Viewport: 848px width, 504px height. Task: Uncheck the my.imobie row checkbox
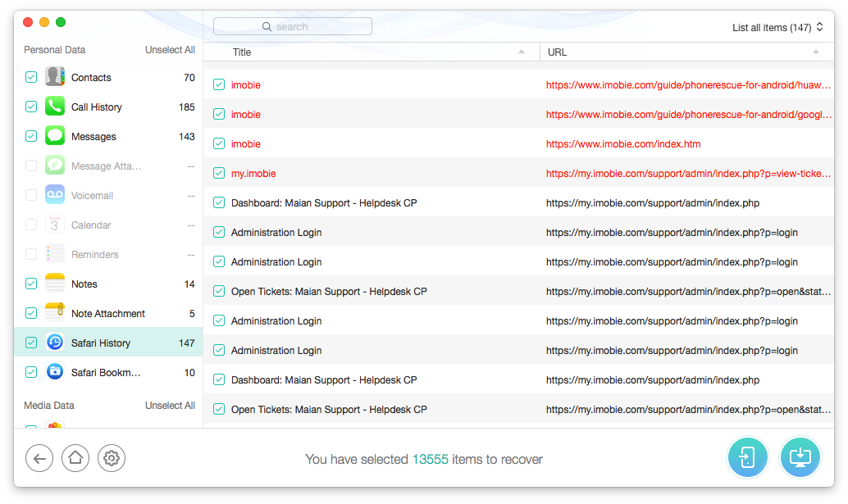pyautogui.click(x=219, y=173)
